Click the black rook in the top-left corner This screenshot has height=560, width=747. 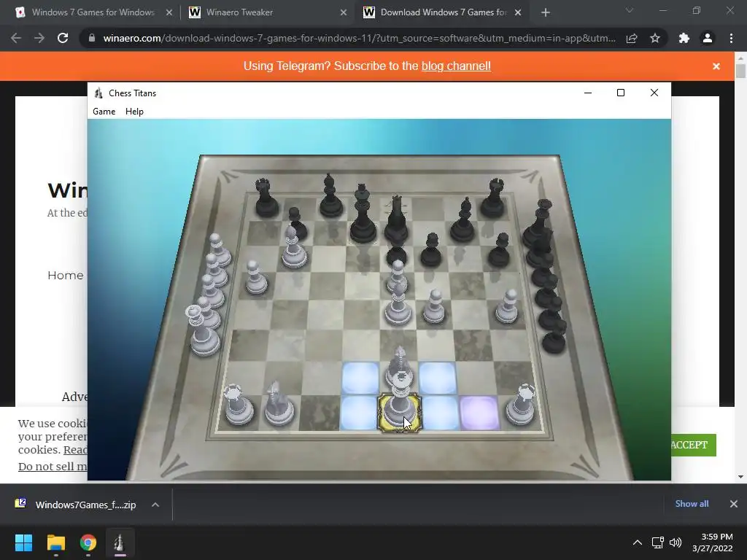click(266, 198)
